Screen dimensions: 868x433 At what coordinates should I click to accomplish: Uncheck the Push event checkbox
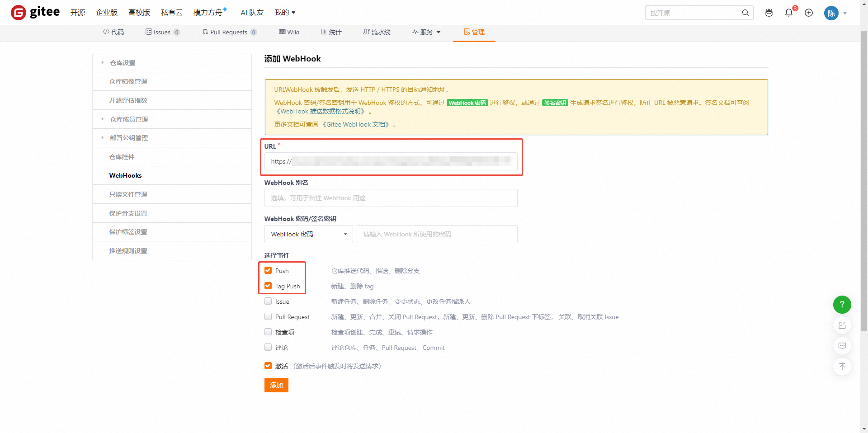[268, 270]
